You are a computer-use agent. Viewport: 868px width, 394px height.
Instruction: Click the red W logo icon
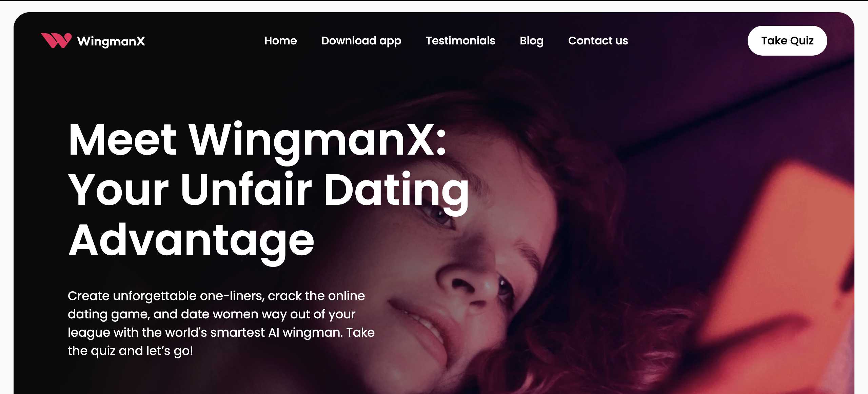point(56,41)
